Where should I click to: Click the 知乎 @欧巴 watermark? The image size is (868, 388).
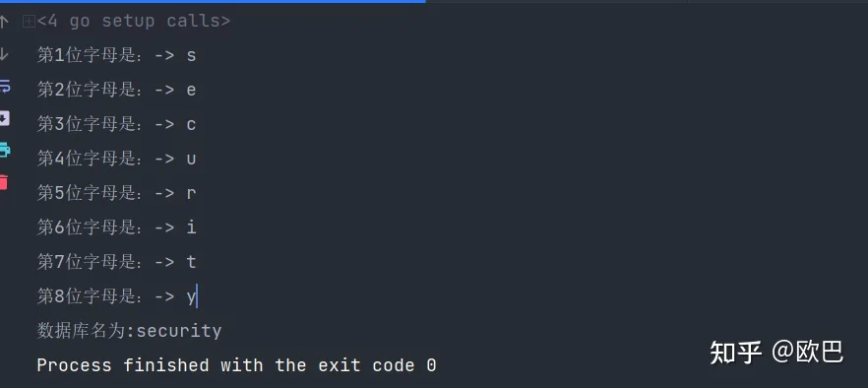click(x=776, y=352)
